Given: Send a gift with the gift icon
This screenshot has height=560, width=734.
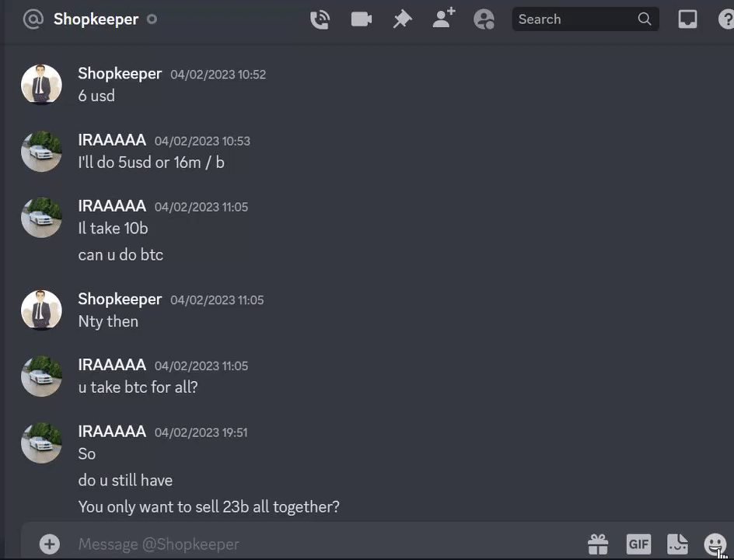Looking at the screenshot, I should click(x=598, y=544).
